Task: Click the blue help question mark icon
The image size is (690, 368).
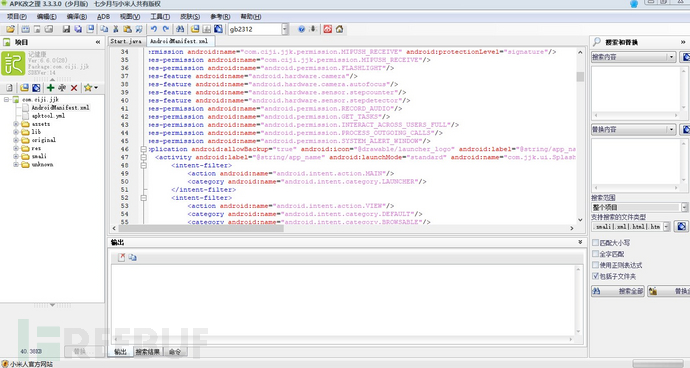Action: pyautogui.click(x=301, y=29)
